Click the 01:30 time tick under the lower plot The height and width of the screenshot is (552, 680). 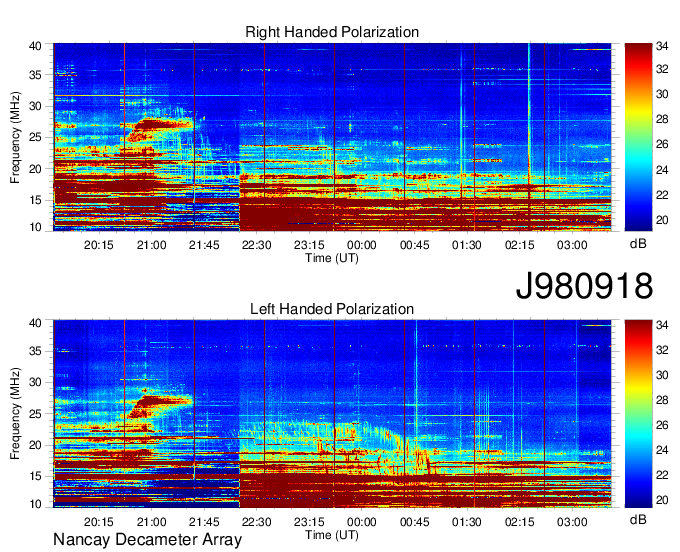(x=467, y=522)
